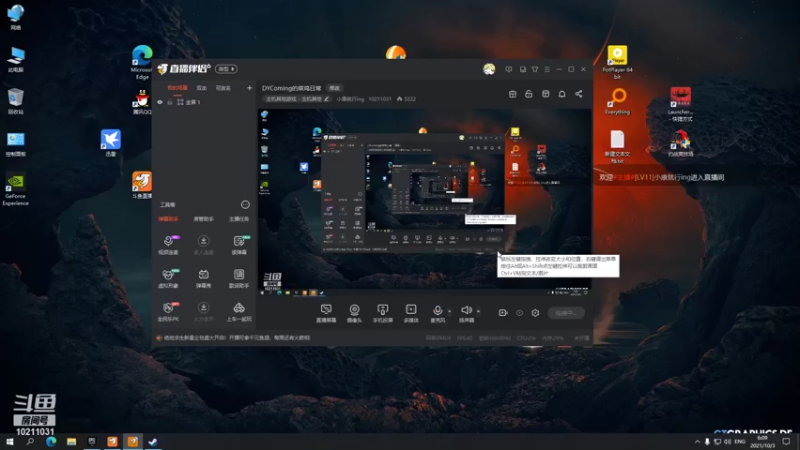Open the read-danmaku tool with green badge
This screenshot has width=800, height=450.
239,245
